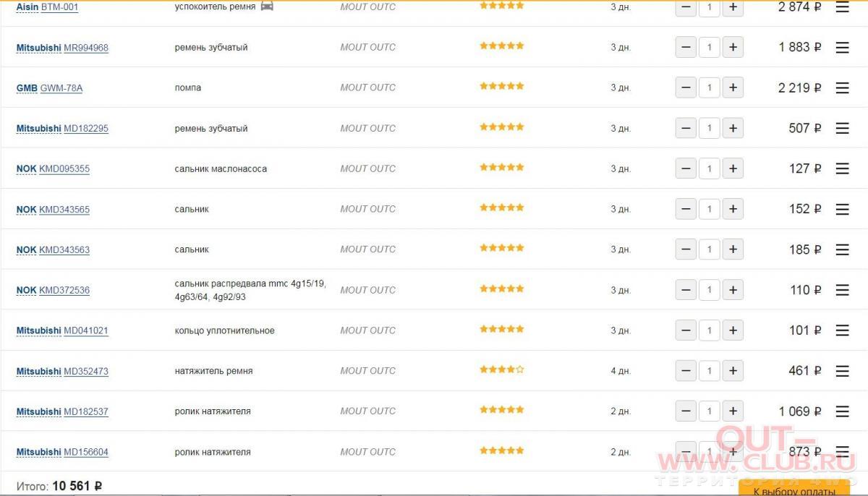Increase quantity of Mitsubishi MR994968
868x496 pixels.
tap(733, 47)
